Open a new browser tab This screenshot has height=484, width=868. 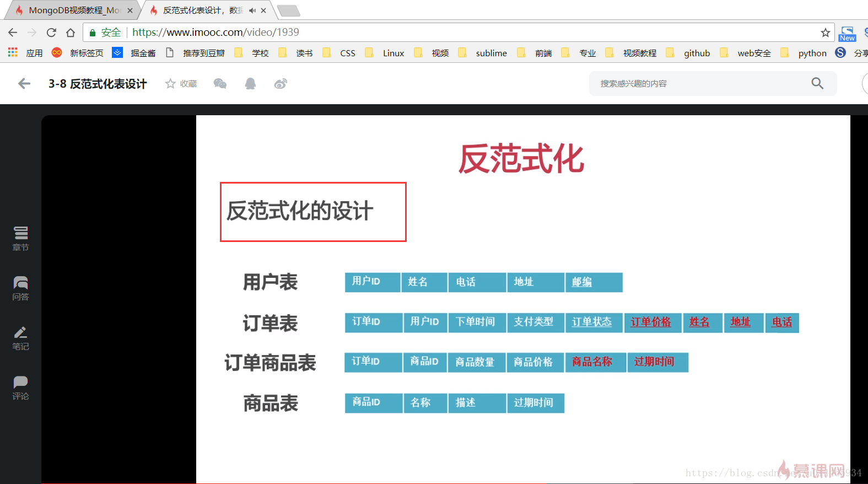pyautogui.click(x=288, y=10)
